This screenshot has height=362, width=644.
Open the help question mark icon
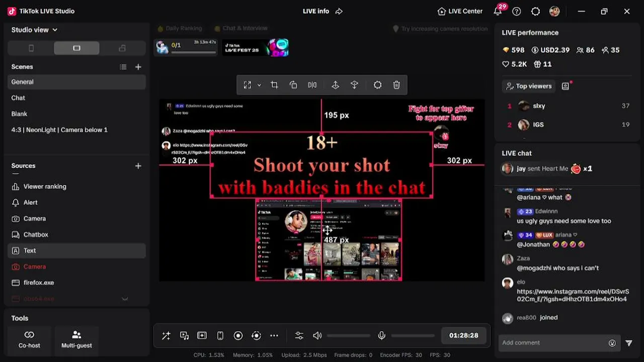517,11
